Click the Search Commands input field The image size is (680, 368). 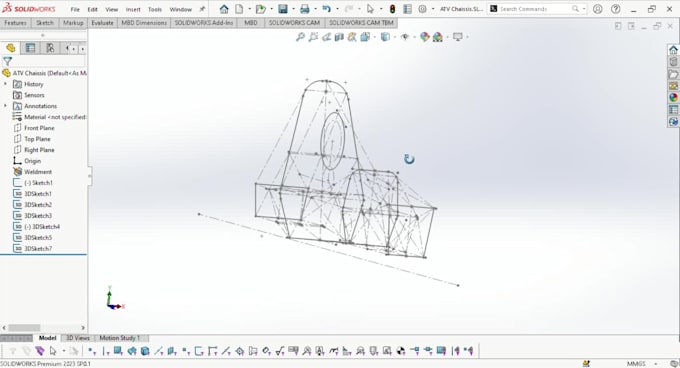click(536, 9)
